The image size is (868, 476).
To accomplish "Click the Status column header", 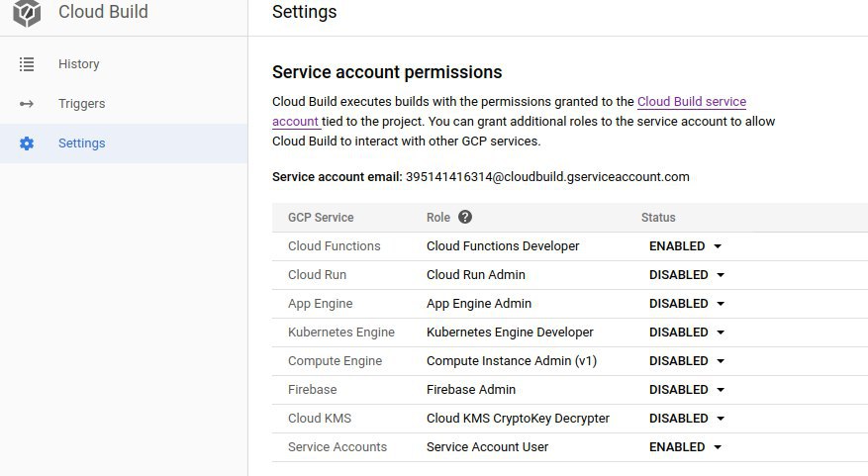I will pyautogui.click(x=658, y=218).
